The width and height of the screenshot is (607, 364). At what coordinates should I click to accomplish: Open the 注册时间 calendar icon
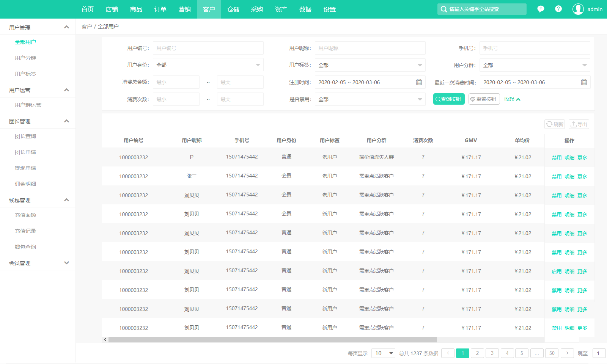click(x=419, y=82)
